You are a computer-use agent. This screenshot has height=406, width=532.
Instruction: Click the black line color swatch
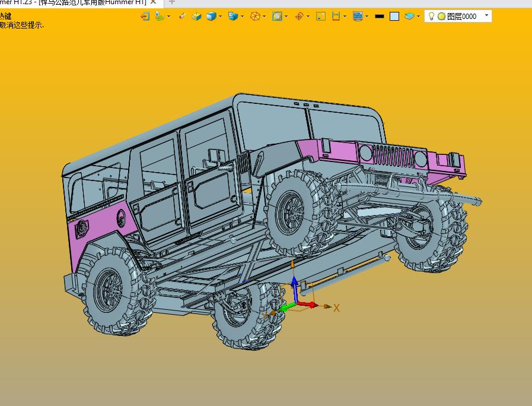pyautogui.click(x=380, y=16)
